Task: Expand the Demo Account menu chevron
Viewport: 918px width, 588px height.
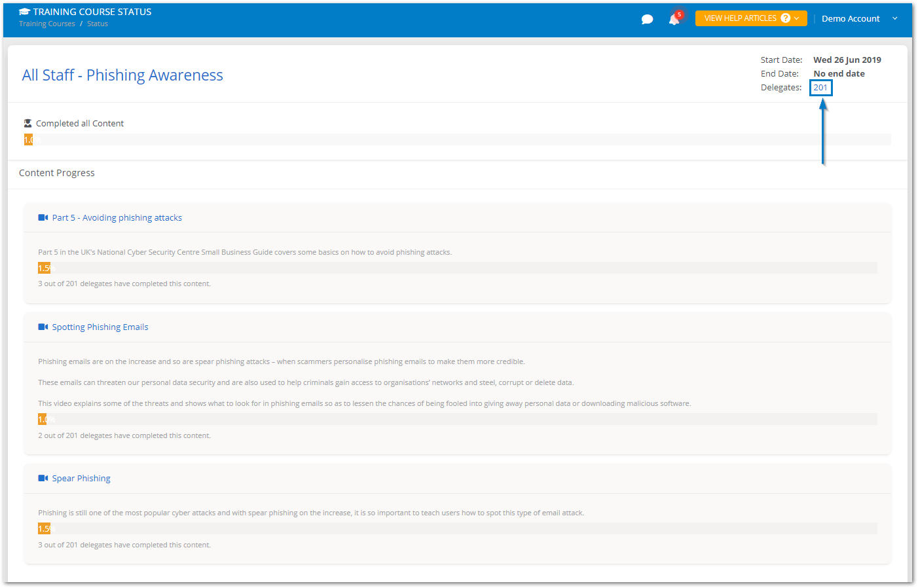Action: coord(895,18)
